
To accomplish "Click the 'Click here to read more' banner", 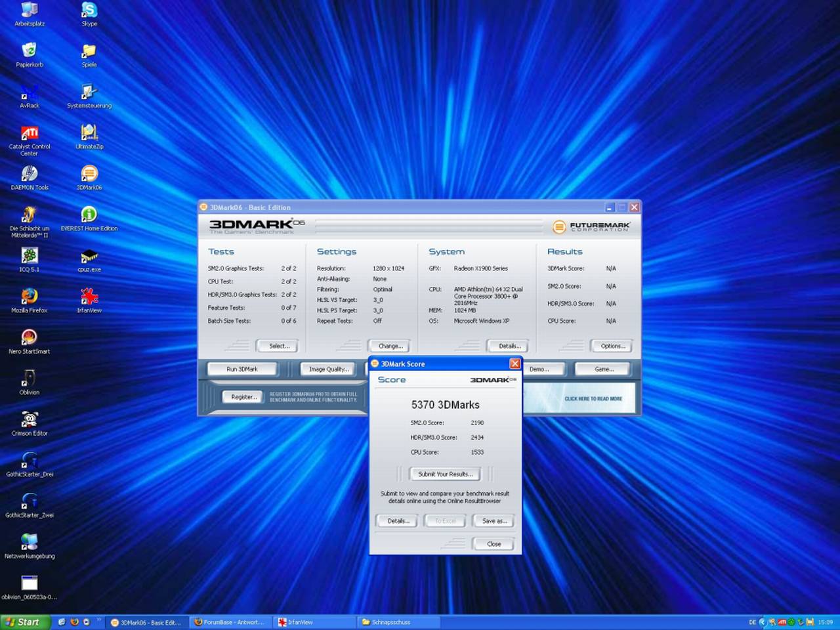I will 579,398.
